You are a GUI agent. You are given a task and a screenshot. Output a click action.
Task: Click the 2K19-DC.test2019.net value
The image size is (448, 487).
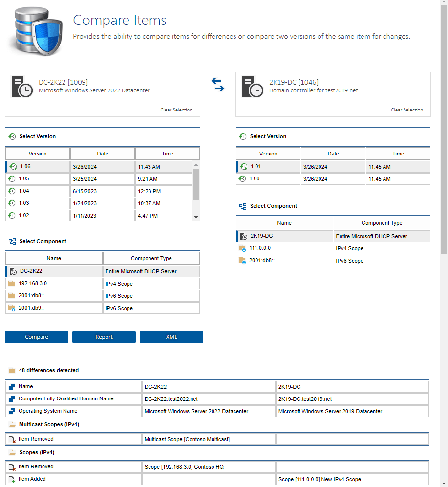point(305,399)
